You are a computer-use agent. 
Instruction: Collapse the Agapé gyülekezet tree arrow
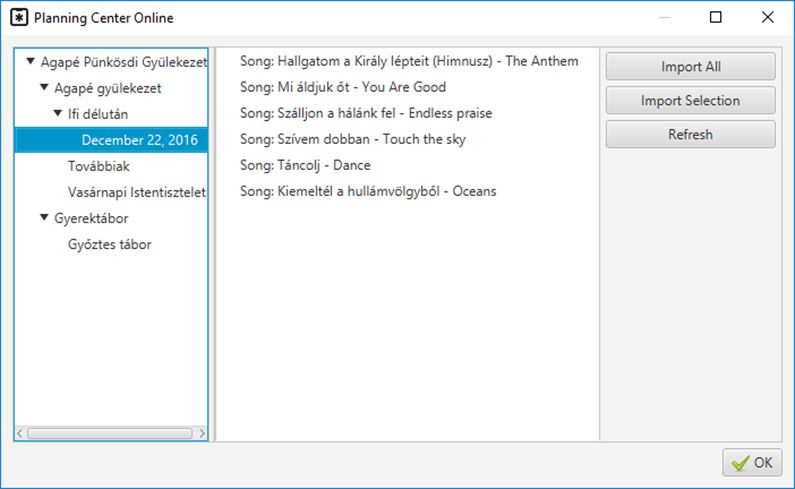[44, 87]
